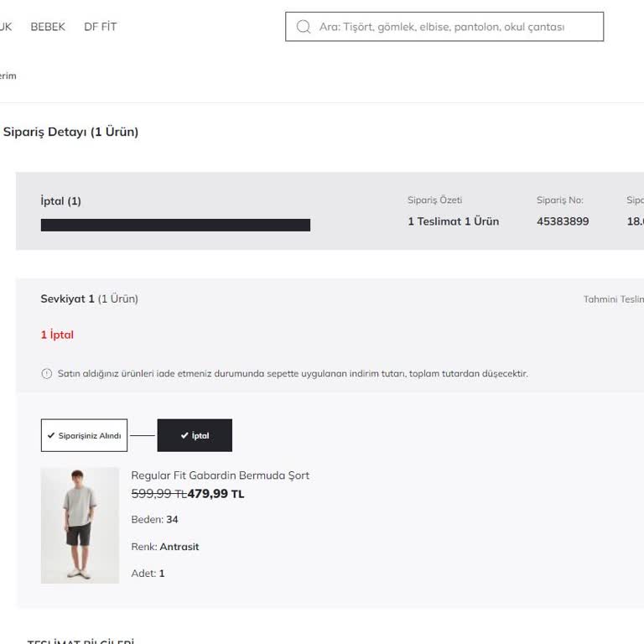Select the order number 45383899

[x=563, y=221]
